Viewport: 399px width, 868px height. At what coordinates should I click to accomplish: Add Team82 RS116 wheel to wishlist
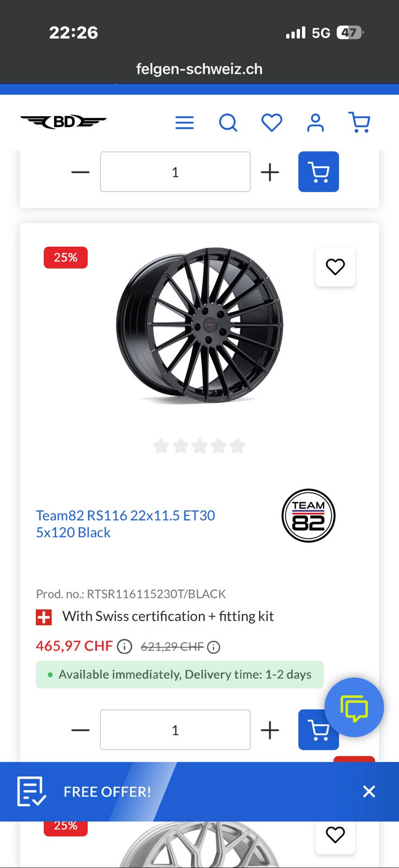[335, 267]
